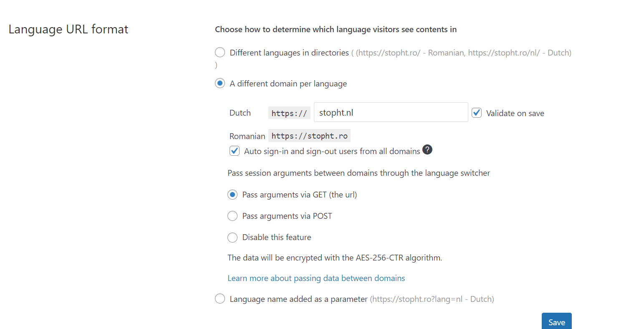Viewport: 644px width, 329px height.
Task: Click the Romanian https://stopht.ro URL text
Action: (x=309, y=136)
